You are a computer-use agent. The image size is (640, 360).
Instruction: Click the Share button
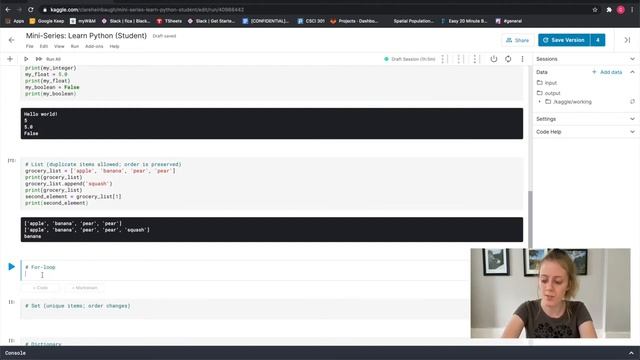(517, 40)
